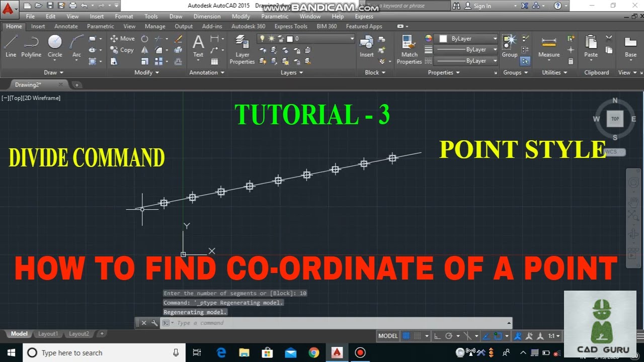
Task: Open the Express Tools tab
Action: click(291, 26)
